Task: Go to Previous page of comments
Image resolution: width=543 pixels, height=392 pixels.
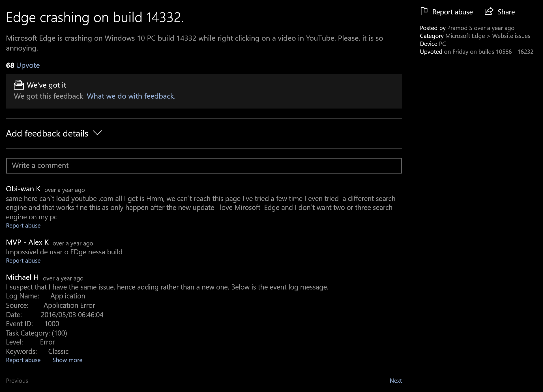Action: (17, 381)
